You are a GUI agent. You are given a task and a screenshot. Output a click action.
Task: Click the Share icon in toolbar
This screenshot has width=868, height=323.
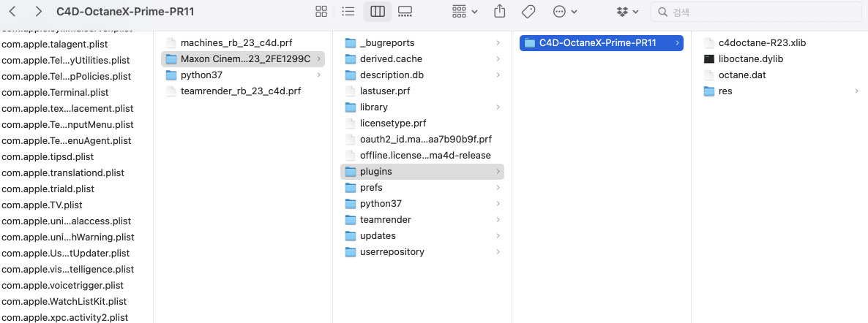coord(499,11)
